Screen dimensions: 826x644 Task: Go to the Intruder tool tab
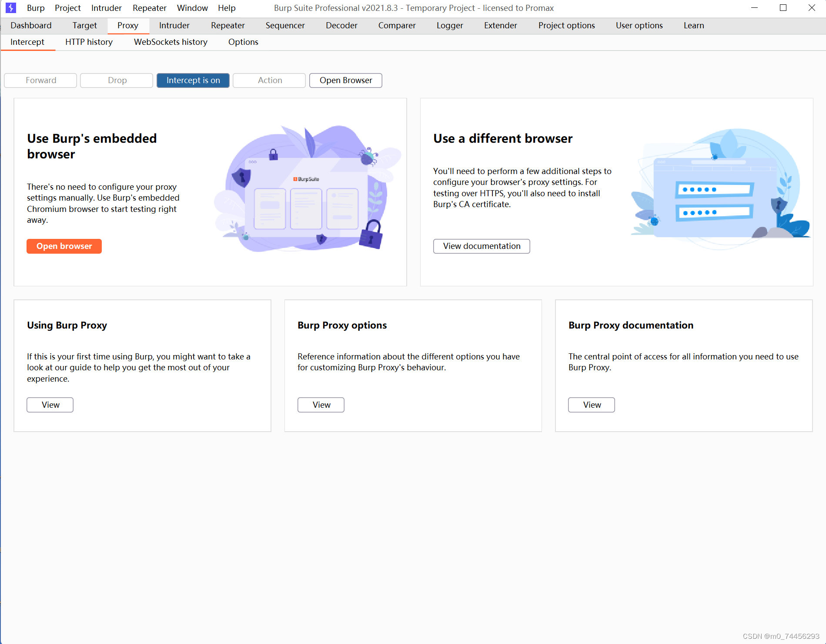(174, 25)
